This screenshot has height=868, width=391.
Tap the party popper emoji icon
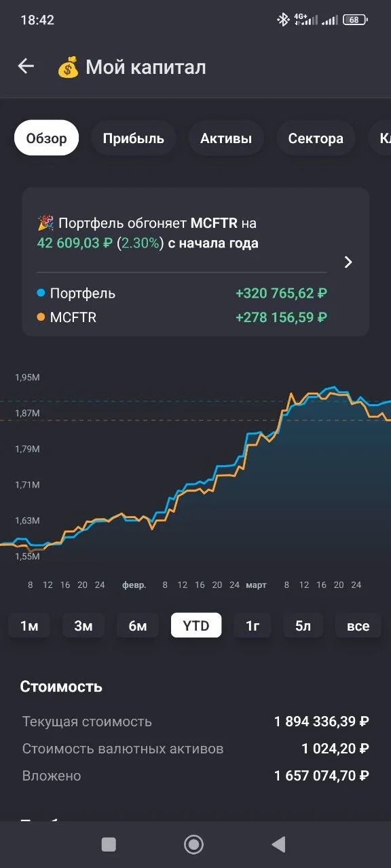pos(45,223)
